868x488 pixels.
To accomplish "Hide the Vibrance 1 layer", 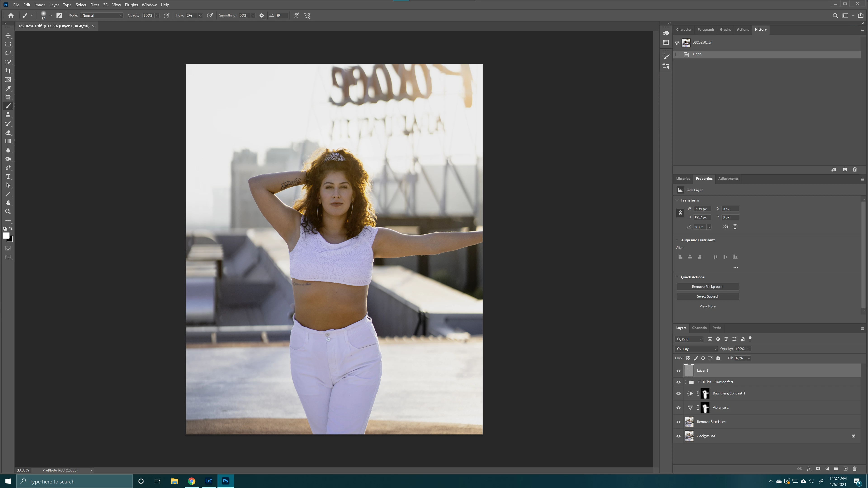I will click(678, 408).
